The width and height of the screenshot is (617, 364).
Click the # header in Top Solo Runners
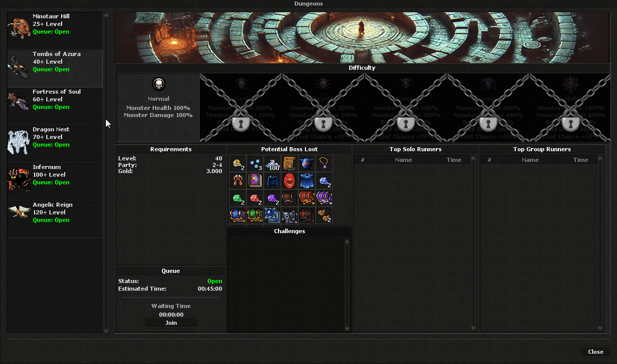pyautogui.click(x=362, y=160)
